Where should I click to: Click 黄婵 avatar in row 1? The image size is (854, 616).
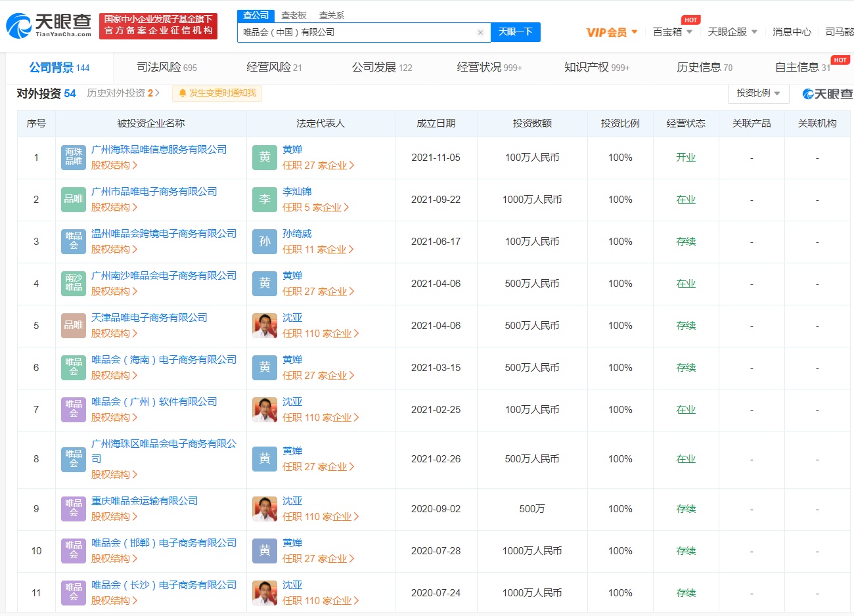click(265, 158)
